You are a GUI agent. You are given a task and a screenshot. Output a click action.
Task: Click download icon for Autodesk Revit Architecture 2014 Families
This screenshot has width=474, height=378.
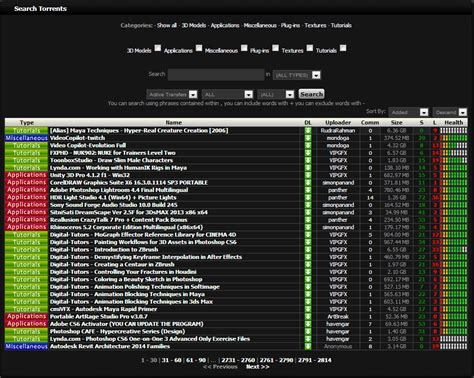[308, 346]
